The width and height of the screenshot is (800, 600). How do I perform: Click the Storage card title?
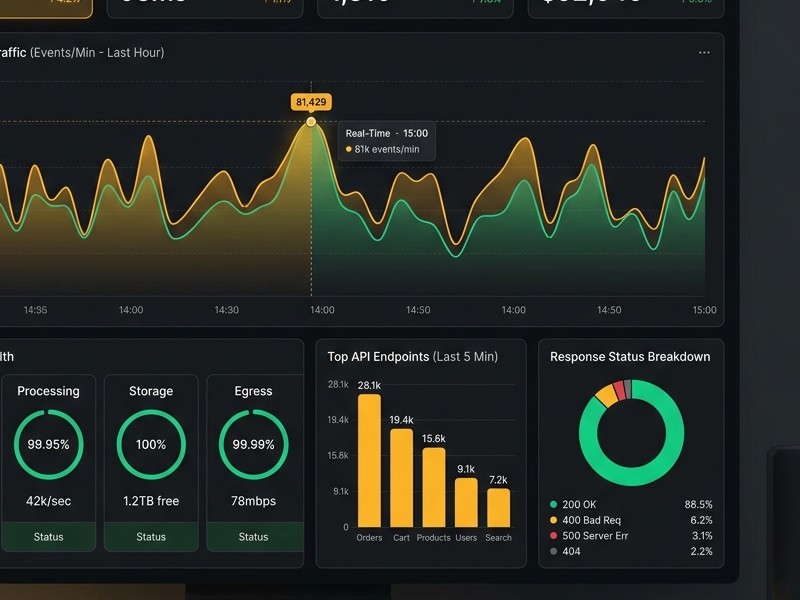click(x=151, y=391)
